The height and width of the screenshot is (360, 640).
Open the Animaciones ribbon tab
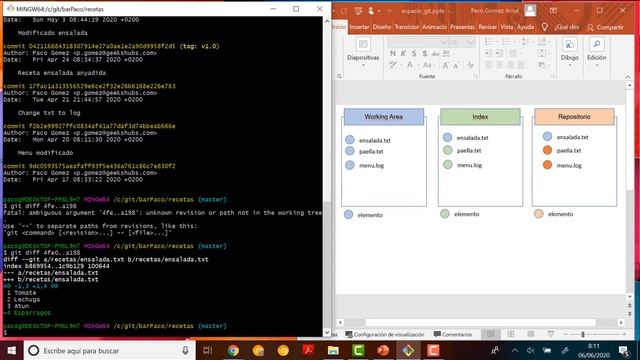[434, 27]
